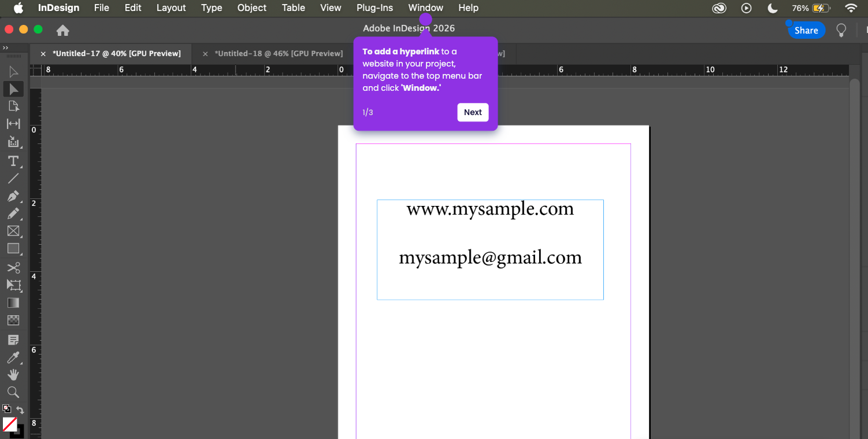The width and height of the screenshot is (868, 439).
Task: Open the Type menu
Action: pos(212,8)
